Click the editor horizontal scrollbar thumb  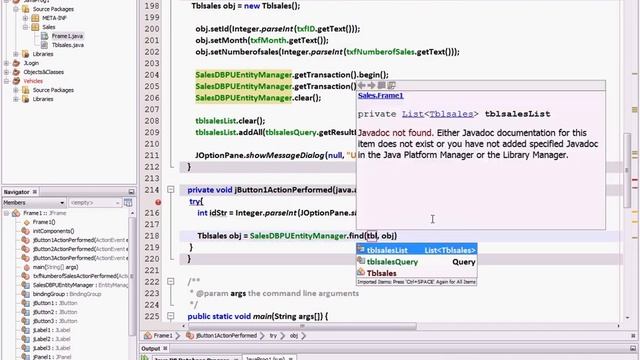click(x=302, y=326)
